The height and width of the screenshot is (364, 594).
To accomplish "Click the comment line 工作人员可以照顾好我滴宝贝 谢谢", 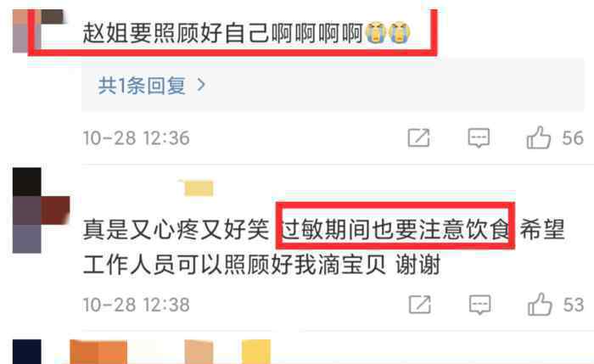I will [261, 265].
